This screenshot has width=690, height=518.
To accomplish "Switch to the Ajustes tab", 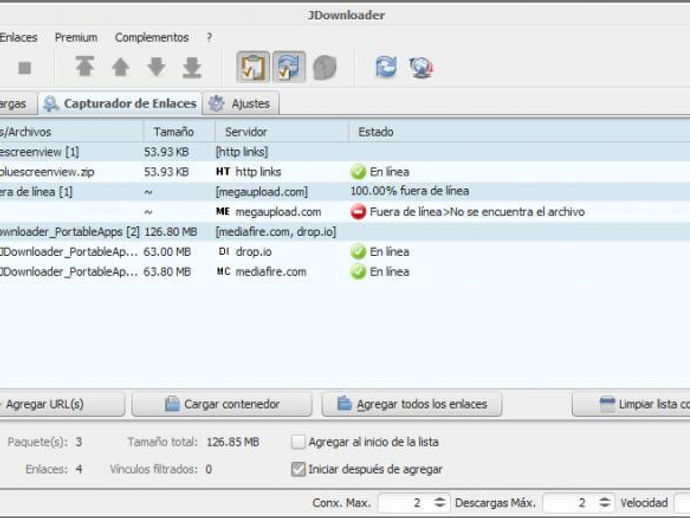I will [241, 104].
